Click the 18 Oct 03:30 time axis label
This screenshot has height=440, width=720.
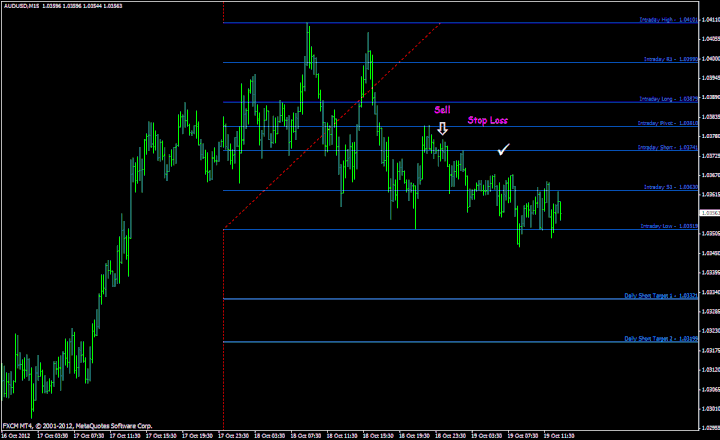270,435
